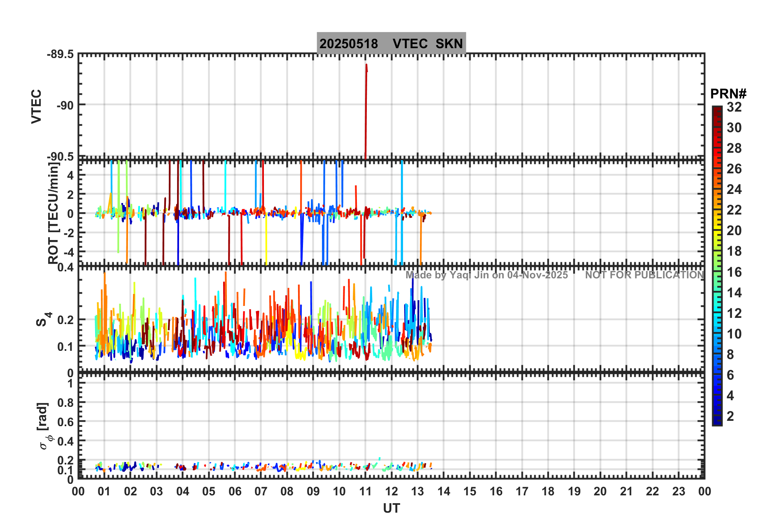Image resolution: width=783 pixels, height=532 pixels.
Task: Select the "VTEC" y-axis label
Action: pos(36,106)
